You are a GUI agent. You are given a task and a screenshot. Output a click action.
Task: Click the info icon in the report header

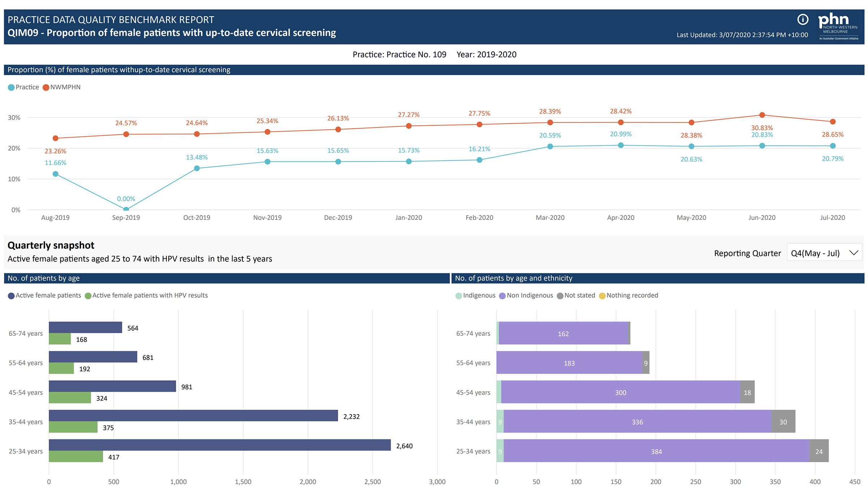802,20
